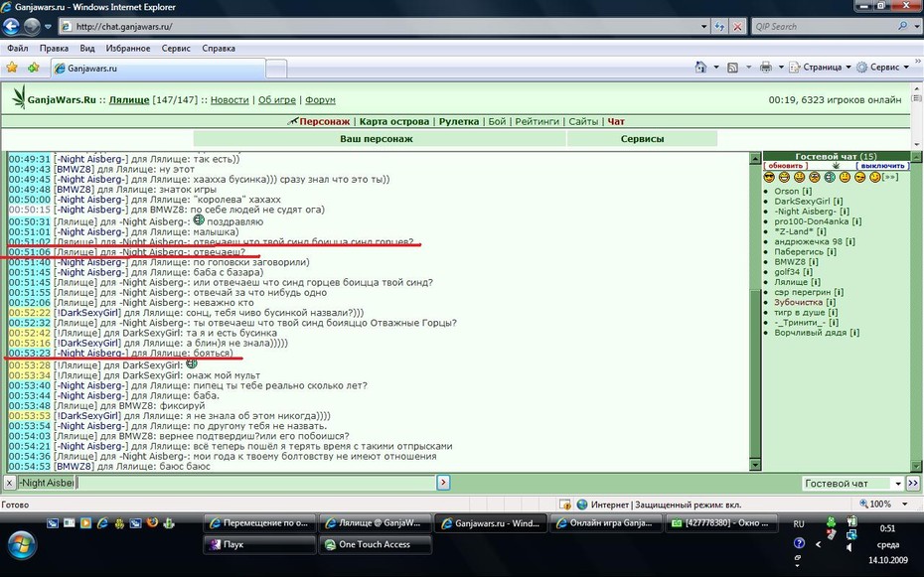924x577 pixels.
Task: Select the Ganjawars.ru browser tab
Action: 158,69
